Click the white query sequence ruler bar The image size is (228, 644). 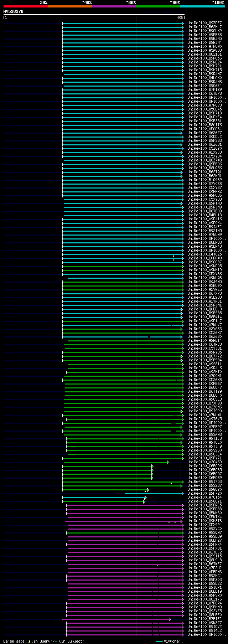pos(94,15)
